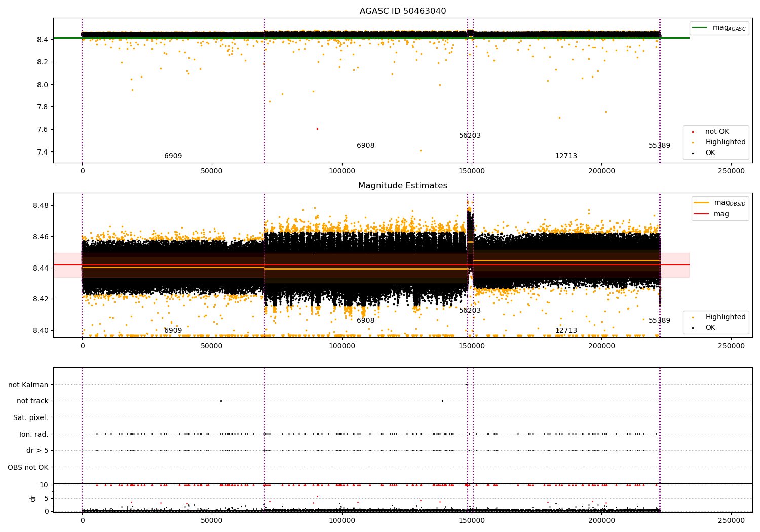Click the 8.40 y-axis tick in middle plot
This screenshot has height=532, width=760.
41,331
